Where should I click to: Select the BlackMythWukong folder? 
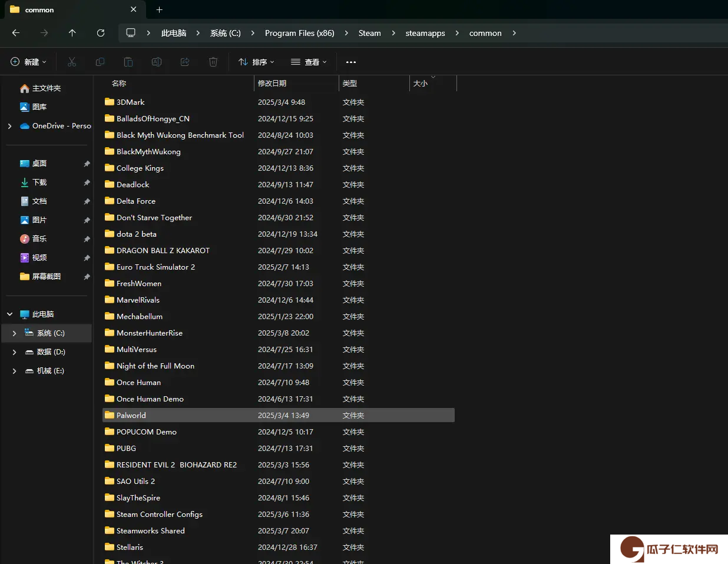coord(279,151)
